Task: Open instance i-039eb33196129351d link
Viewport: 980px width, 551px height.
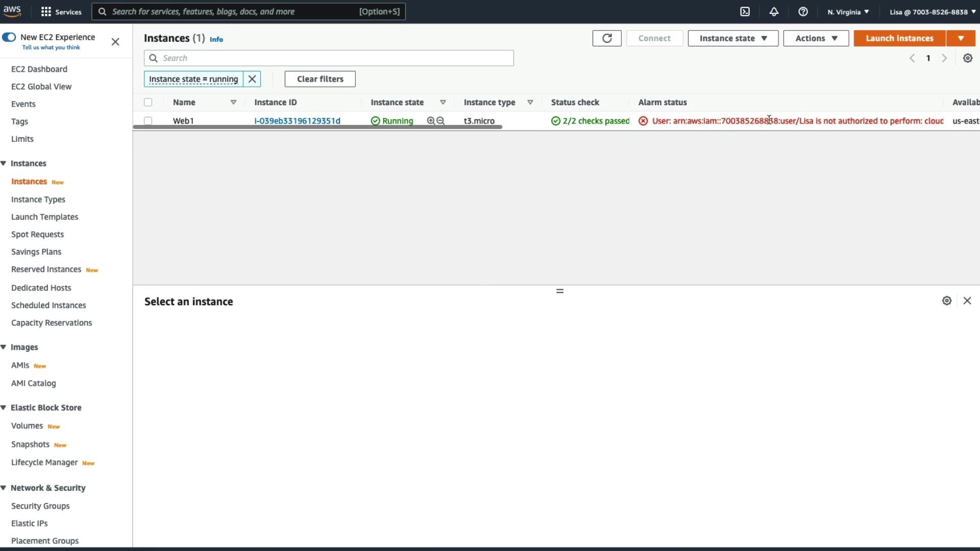Action: (x=297, y=121)
